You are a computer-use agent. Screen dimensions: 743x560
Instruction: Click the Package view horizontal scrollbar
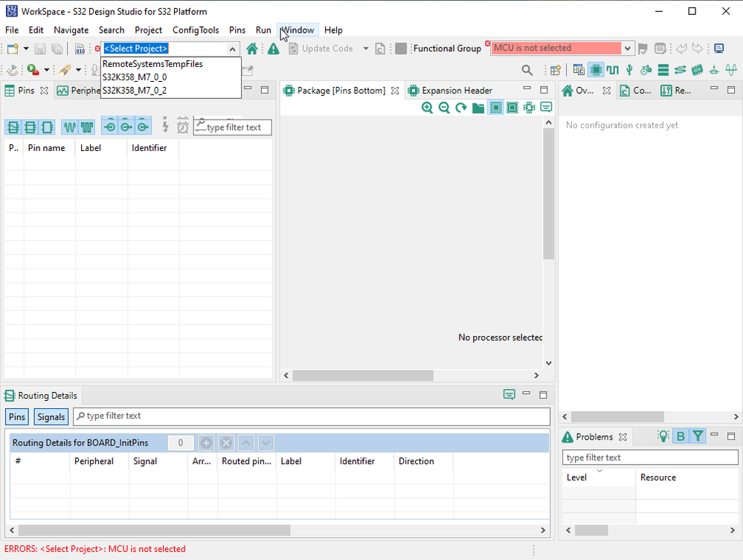coord(363,376)
